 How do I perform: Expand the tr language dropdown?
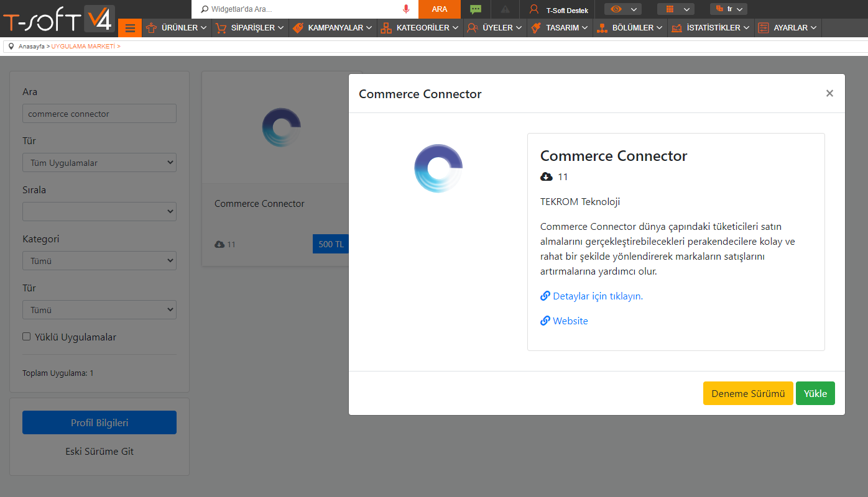click(739, 9)
